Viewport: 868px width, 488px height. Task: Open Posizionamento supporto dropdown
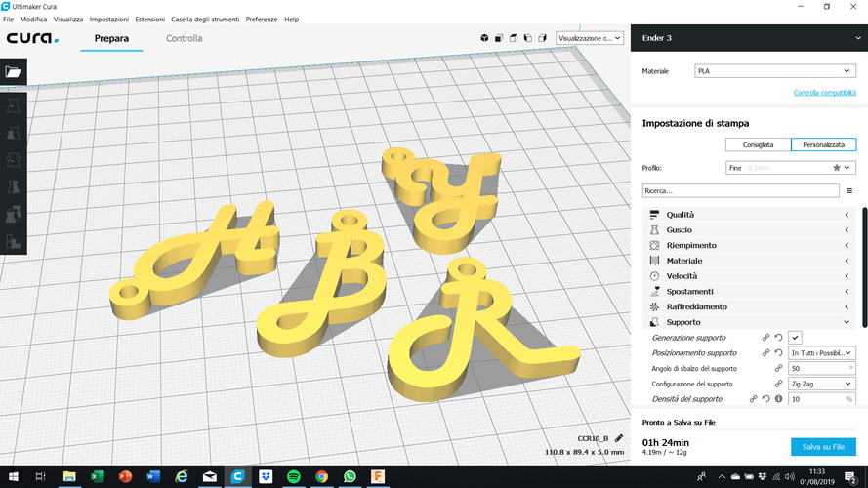[x=821, y=353]
